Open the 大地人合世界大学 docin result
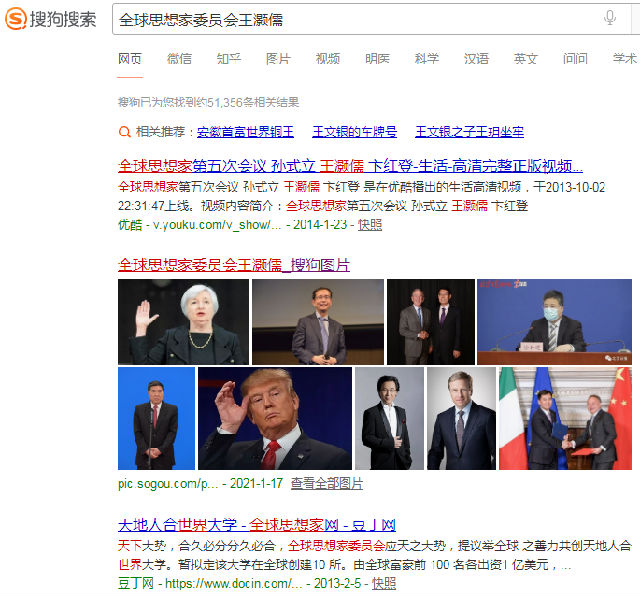The height and width of the screenshot is (596, 640). pos(257,525)
